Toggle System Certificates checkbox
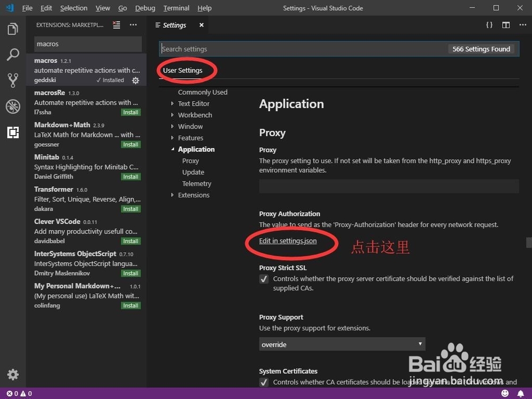Image resolution: width=532 pixels, height=399 pixels. coord(264,383)
